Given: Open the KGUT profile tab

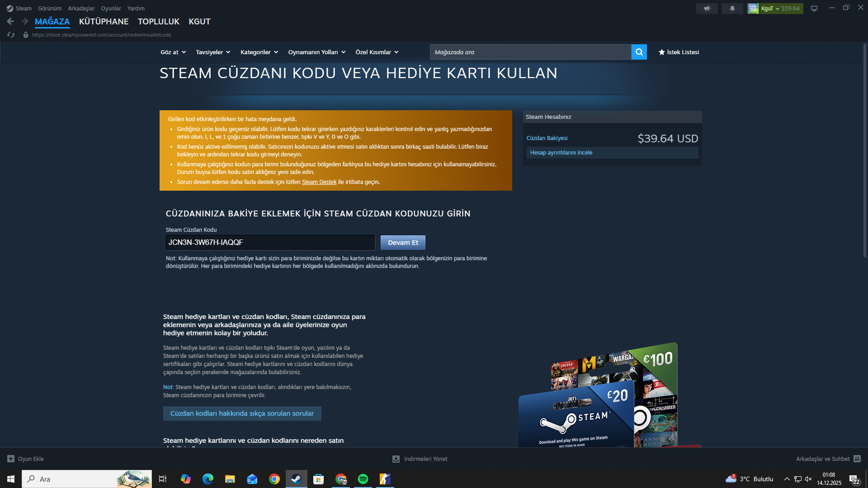Looking at the screenshot, I should point(199,21).
